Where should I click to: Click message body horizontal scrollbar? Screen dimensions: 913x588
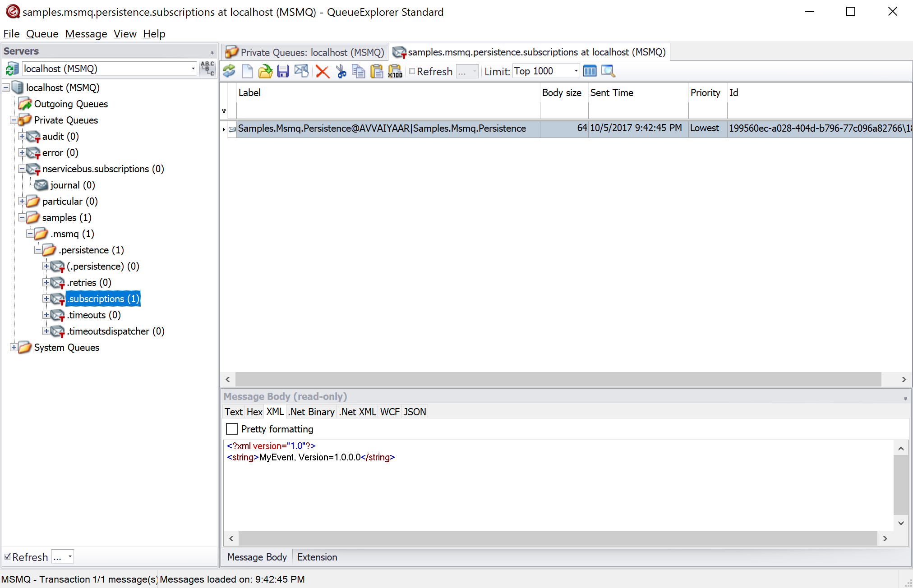(x=558, y=538)
